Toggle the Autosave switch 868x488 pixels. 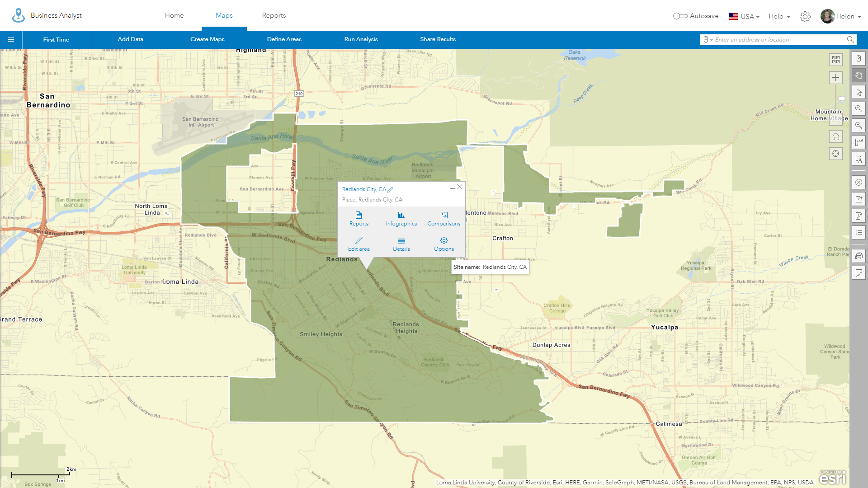pyautogui.click(x=680, y=16)
